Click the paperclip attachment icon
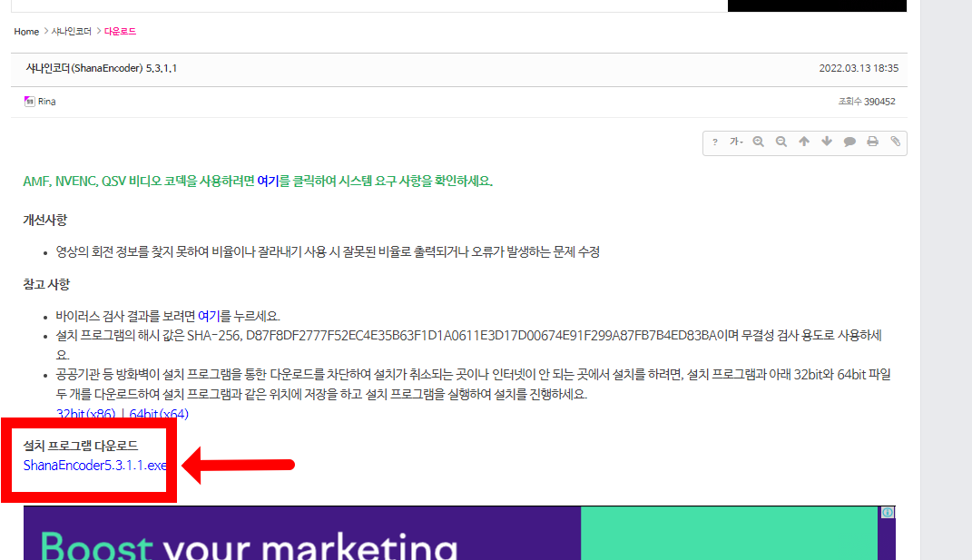The image size is (972, 560). click(895, 142)
